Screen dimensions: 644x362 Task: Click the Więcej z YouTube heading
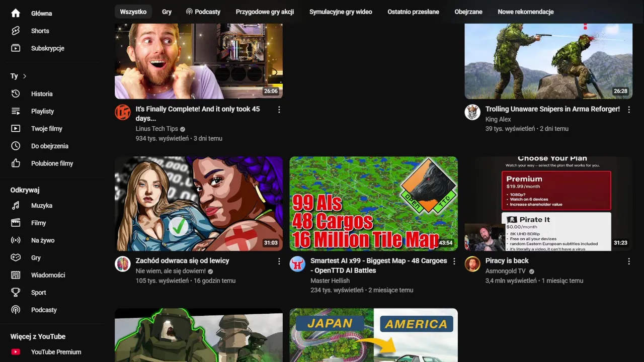38,337
